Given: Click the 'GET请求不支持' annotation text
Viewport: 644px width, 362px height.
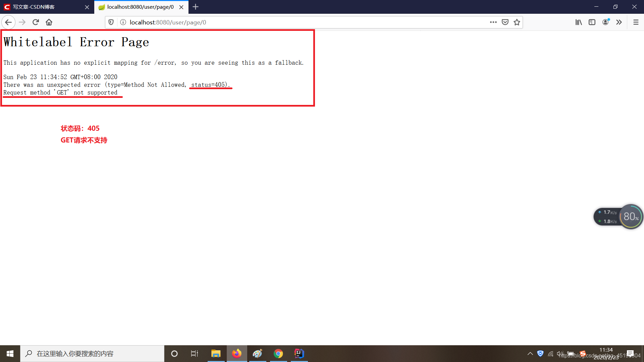Looking at the screenshot, I should click(x=84, y=140).
